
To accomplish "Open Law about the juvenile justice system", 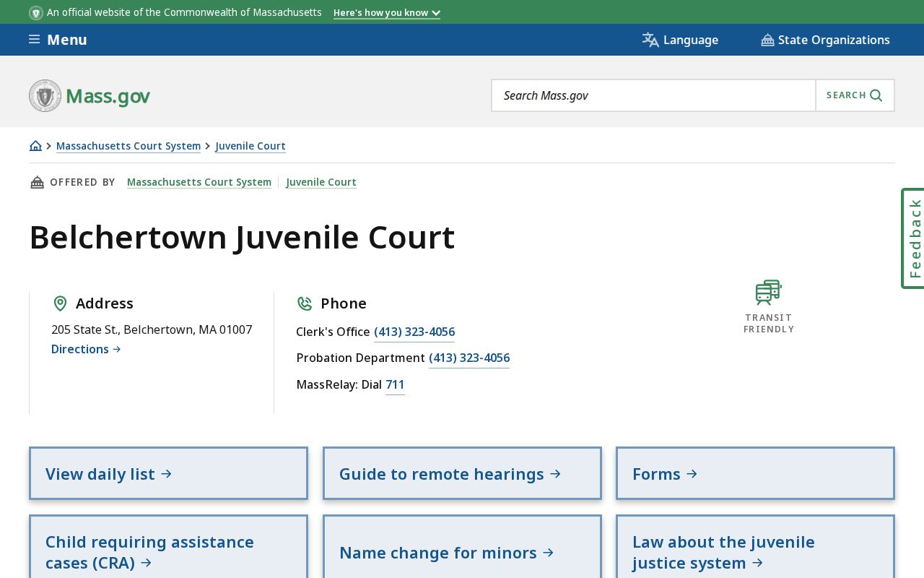I will (x=755, y=547).
